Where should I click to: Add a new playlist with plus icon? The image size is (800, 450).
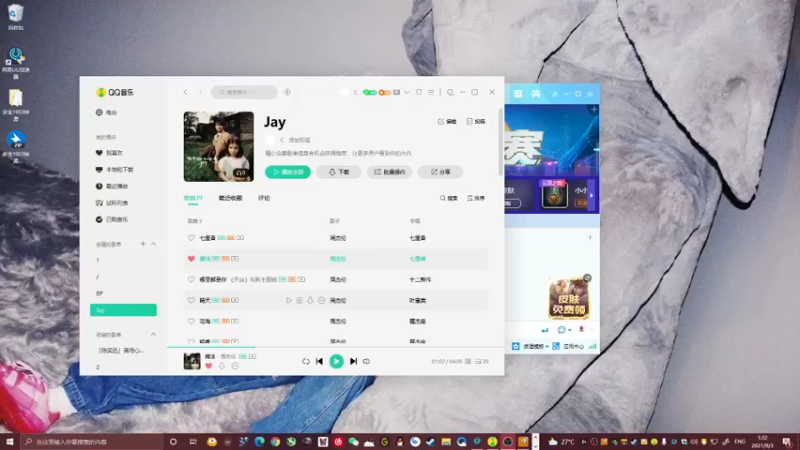(143, 244)
